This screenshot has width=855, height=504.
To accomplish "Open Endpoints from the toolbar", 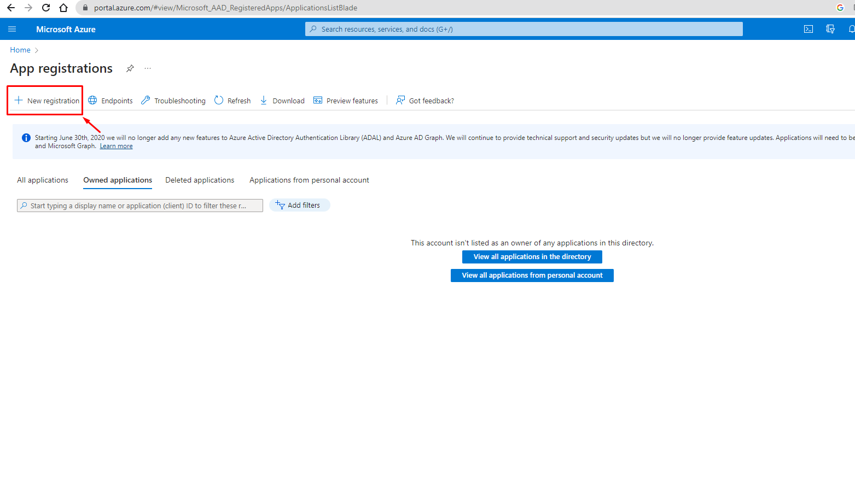I will pos(110,101).
